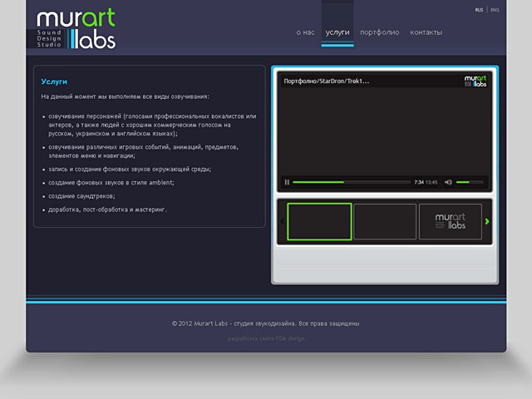The image size is (532, 399).
Task: Click the '© 2012 Murart Labs' copyright text
Action: click(x=199, y=323)
